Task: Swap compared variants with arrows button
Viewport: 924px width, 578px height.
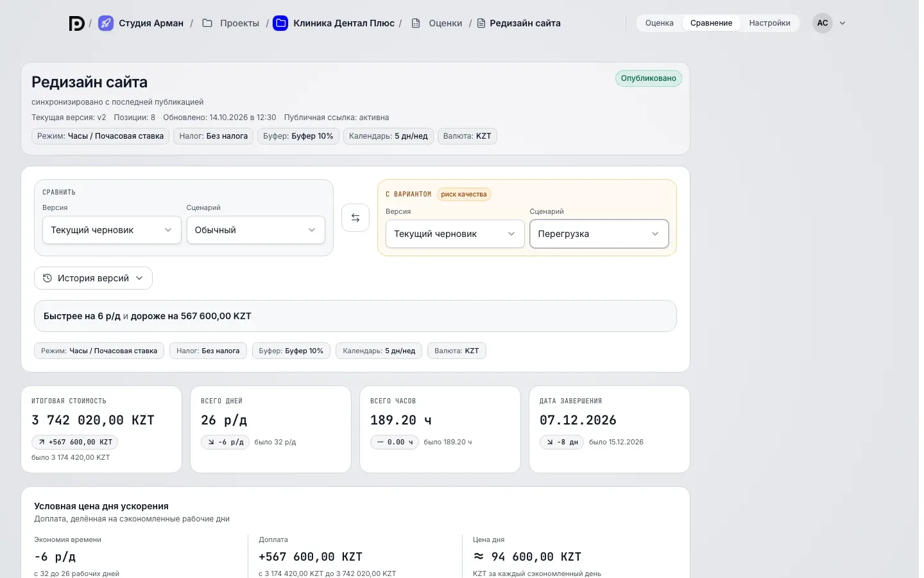Action: coord(355,218)
